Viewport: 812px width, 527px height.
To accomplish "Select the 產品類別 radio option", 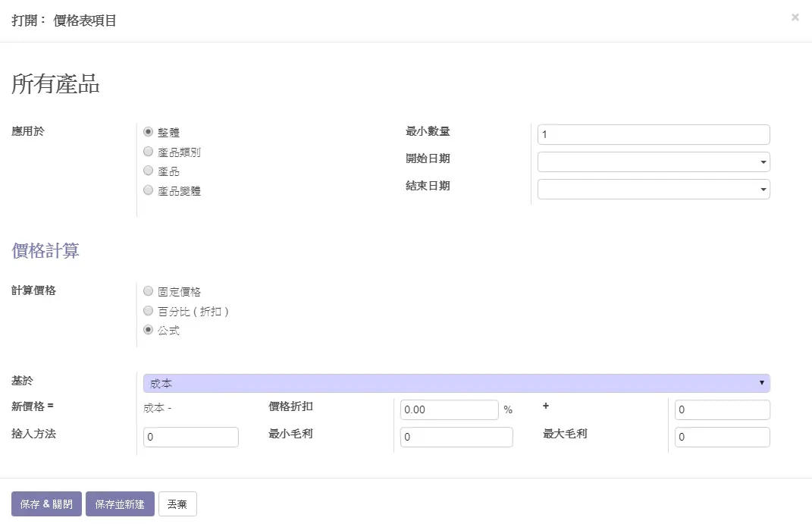I will pyautogui.click(x=149, y=152).
